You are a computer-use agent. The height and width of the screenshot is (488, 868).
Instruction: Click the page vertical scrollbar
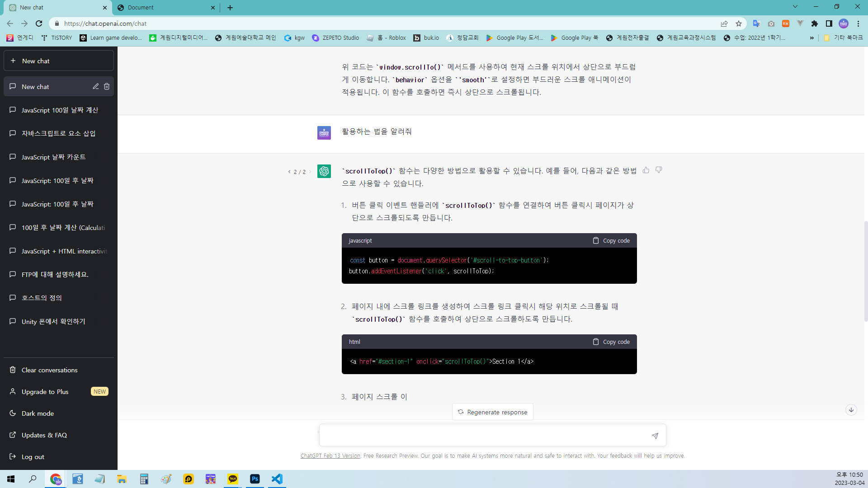(x=865, y=271)
